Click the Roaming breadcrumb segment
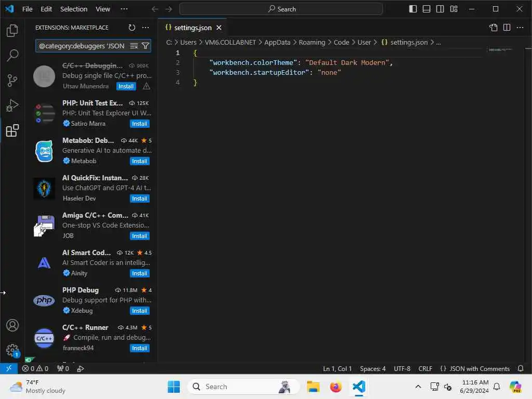This screenshot has width=532, height=399. [312, 43]
